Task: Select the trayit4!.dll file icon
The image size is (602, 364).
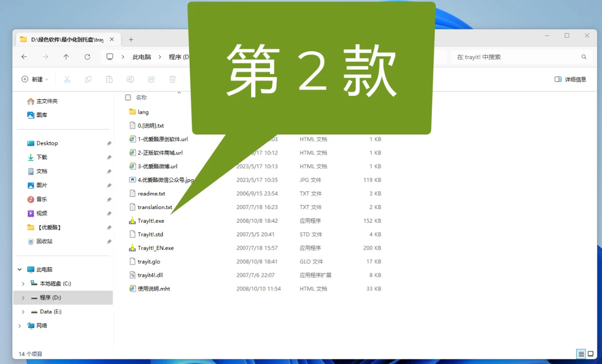Action: (132, 275)
